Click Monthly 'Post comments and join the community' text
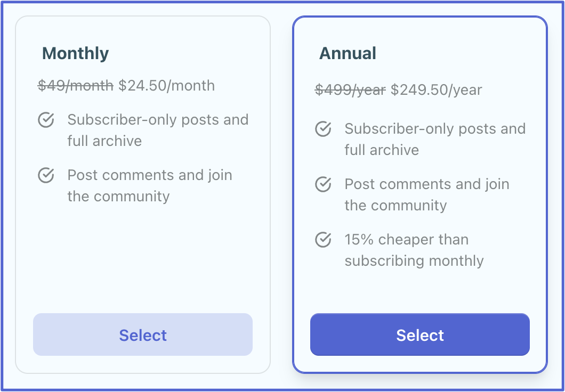The width and height of the screenshot is (565, 392). coord(149,185)
